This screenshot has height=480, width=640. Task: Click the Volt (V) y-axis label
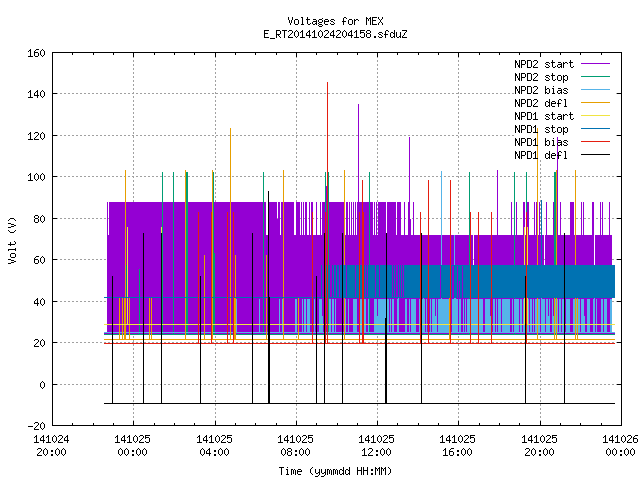[x=12, y=240]
